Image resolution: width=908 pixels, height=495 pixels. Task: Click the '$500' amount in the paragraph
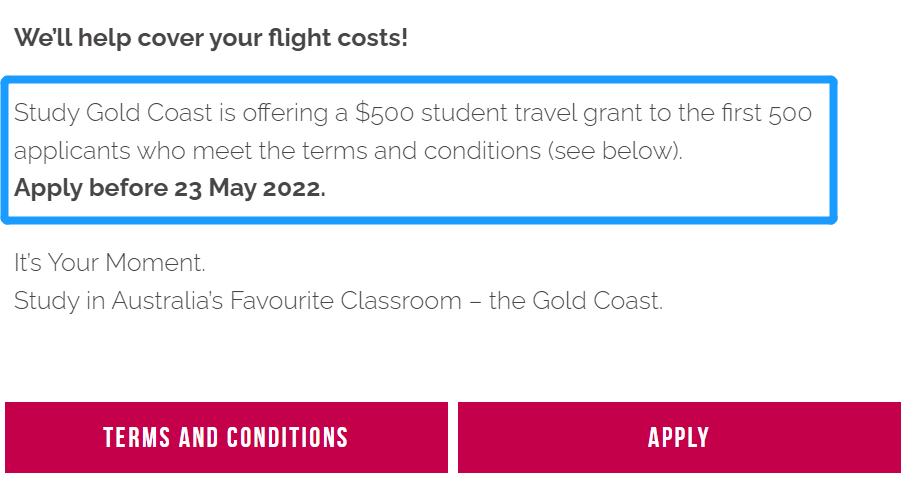[x=385, y=113]
